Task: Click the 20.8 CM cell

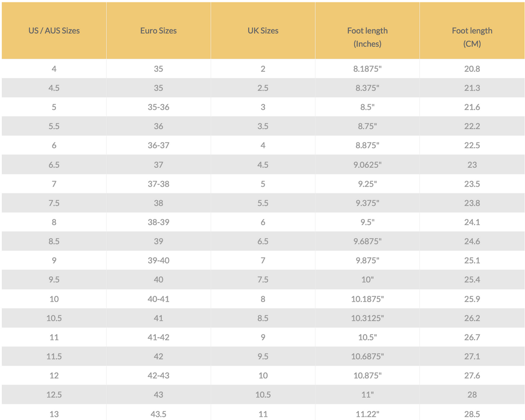Action: pyautogui.click(x=472, y=69)
